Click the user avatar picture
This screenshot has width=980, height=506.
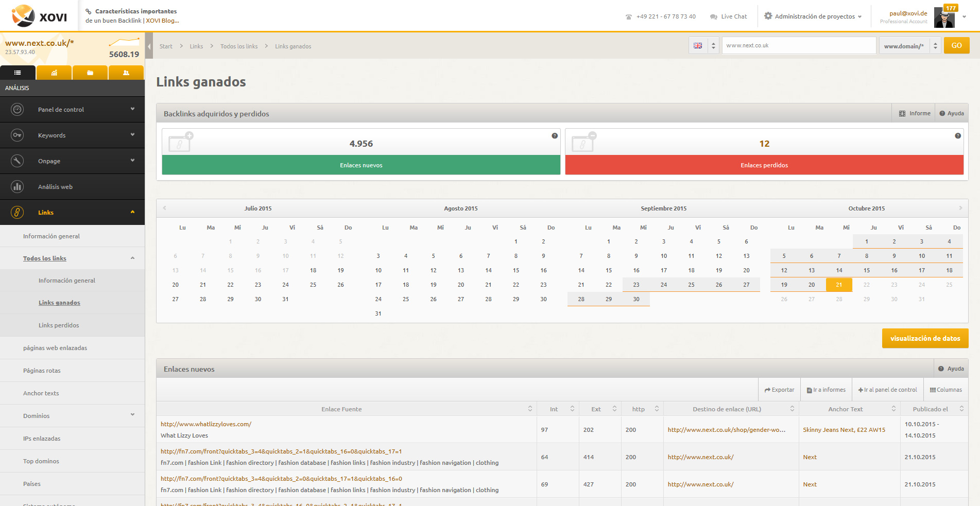[x=944, y=19]
